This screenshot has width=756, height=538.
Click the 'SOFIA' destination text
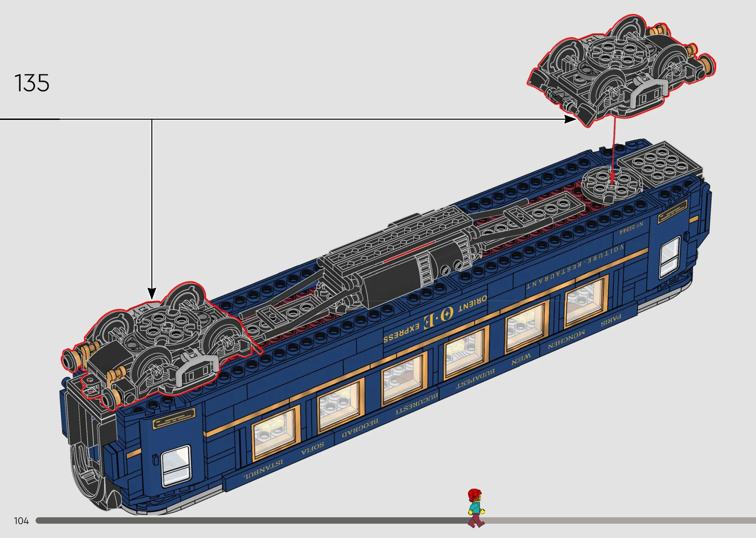[x=313, y=448]
